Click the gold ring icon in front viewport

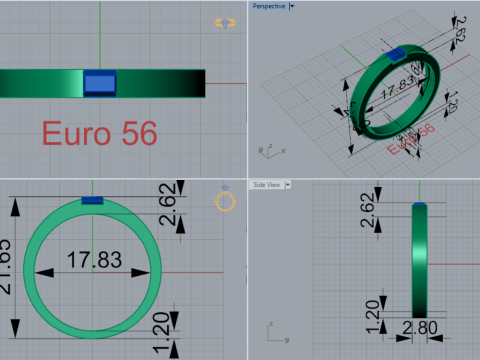225,199
